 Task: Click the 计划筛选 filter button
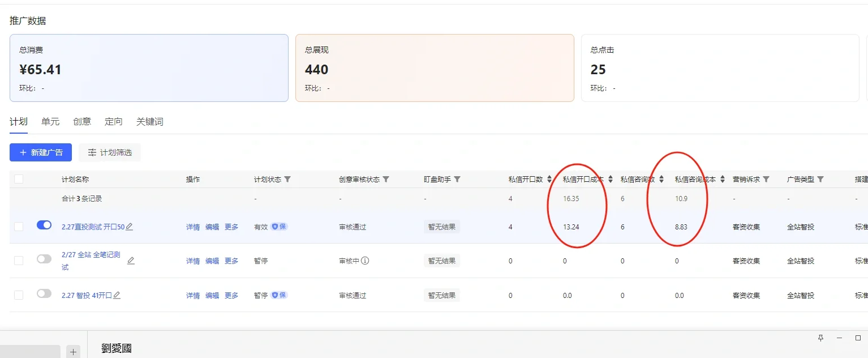(x=110, y=152)
